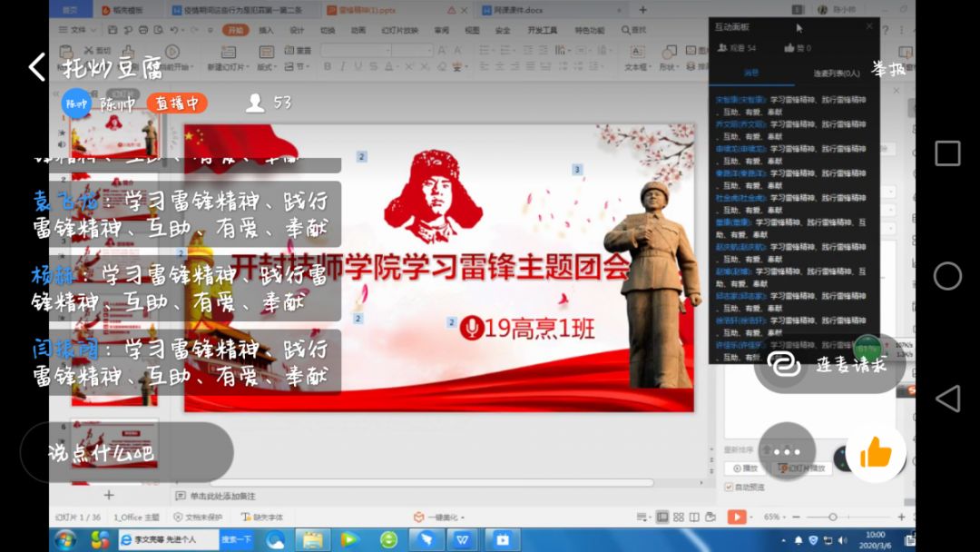The width and height of the screenshot is (980, 552).
Task: Tap the 连麦请求 button
Action: pos(828,365)
